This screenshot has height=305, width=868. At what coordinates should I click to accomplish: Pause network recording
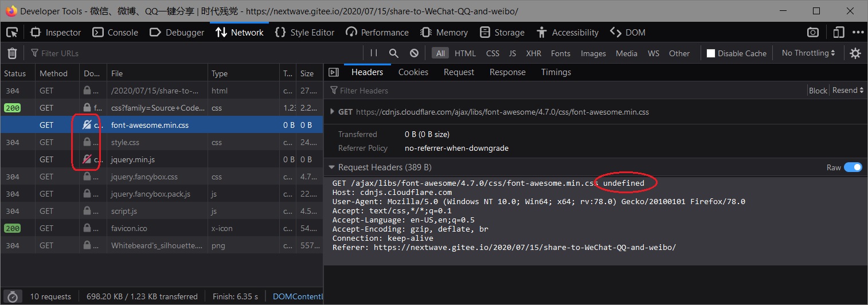pos(374,53)
